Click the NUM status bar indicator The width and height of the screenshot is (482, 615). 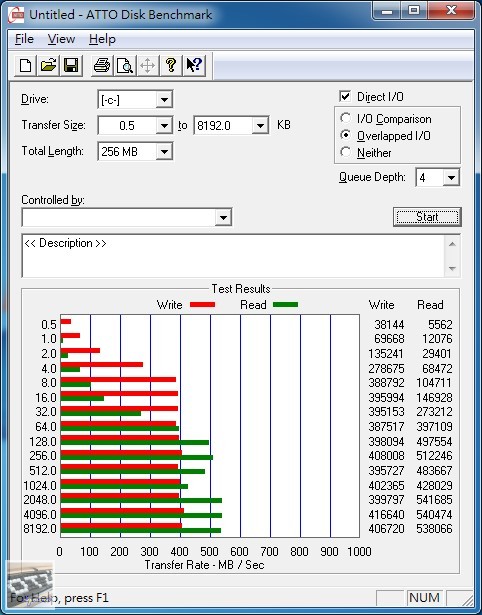[x=424, y=598]
